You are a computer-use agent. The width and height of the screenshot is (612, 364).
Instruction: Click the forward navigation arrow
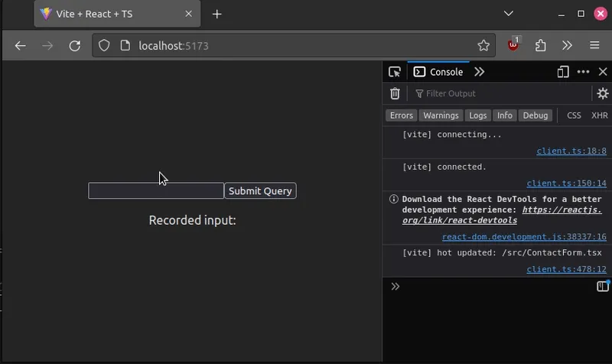pos(47,46)
